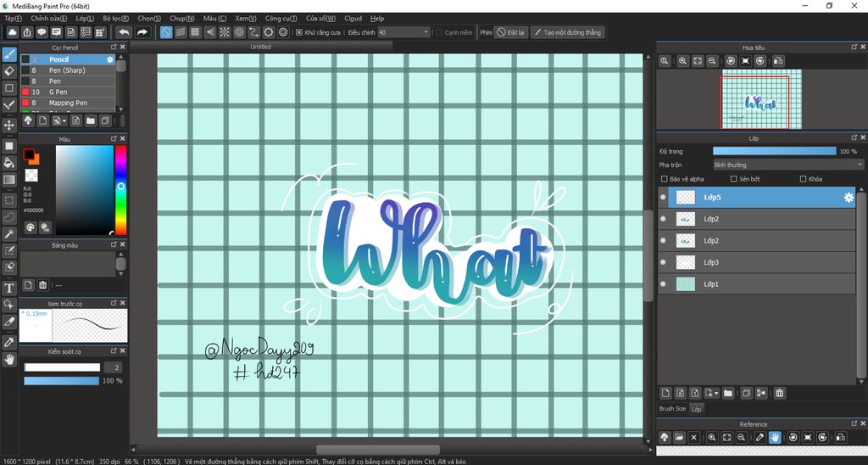Viewport: 868px width, 465px height.
Task: Select the Brush tool in left toolbar
Action: point(8,54)
